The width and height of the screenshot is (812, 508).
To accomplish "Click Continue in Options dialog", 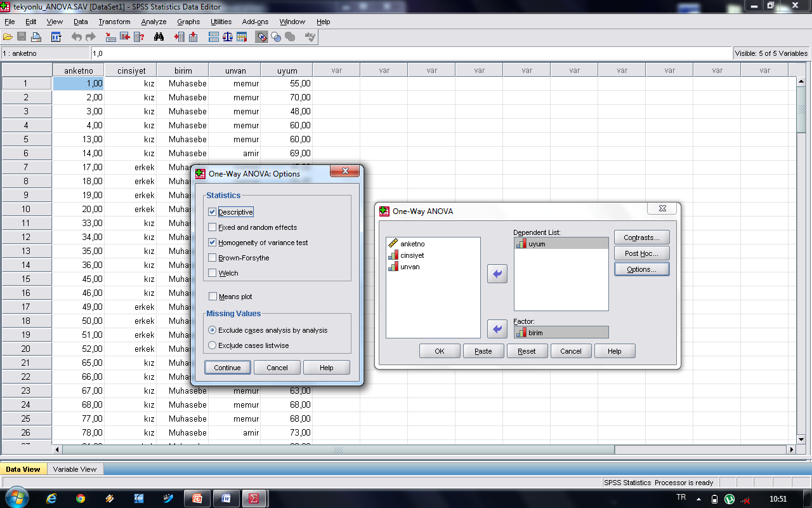I will click(227, 368).
